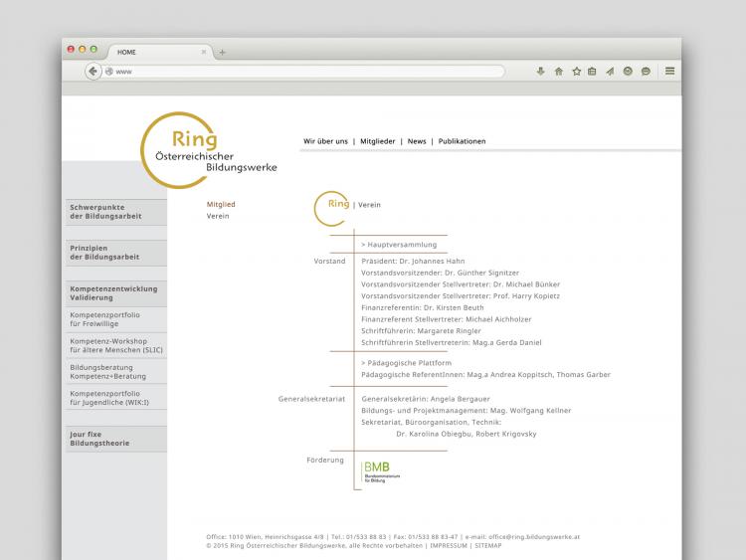The image size is (746, 560).
Task: Click text Finanzreferentin: Dr. Kirsten Beuth
Action: point(423,307)
